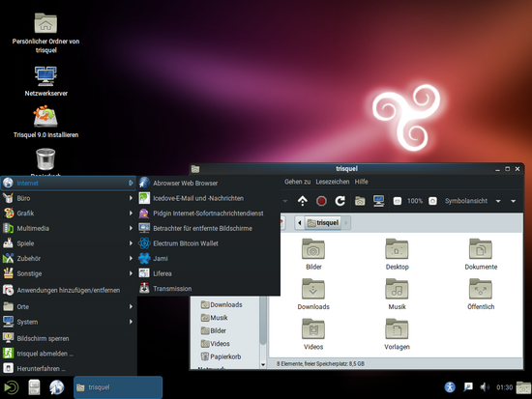The image size is (532, 399).
Task: Open Jami from the Internet submenu
Action: point(208,258)
